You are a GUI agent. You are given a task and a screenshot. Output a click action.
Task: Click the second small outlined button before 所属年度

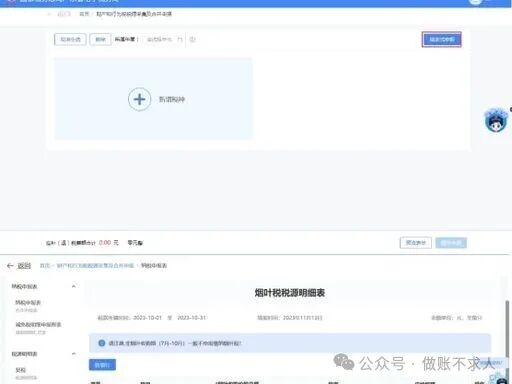(x=100, y=39)
